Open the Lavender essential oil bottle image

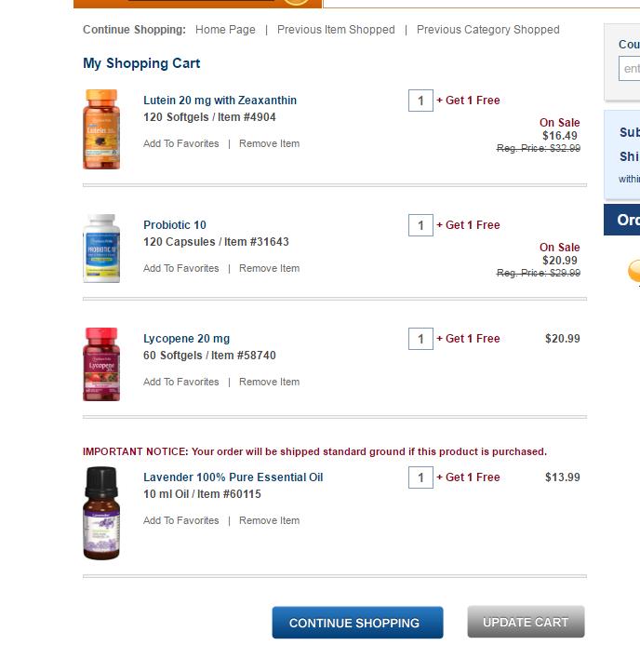[101, 513]
